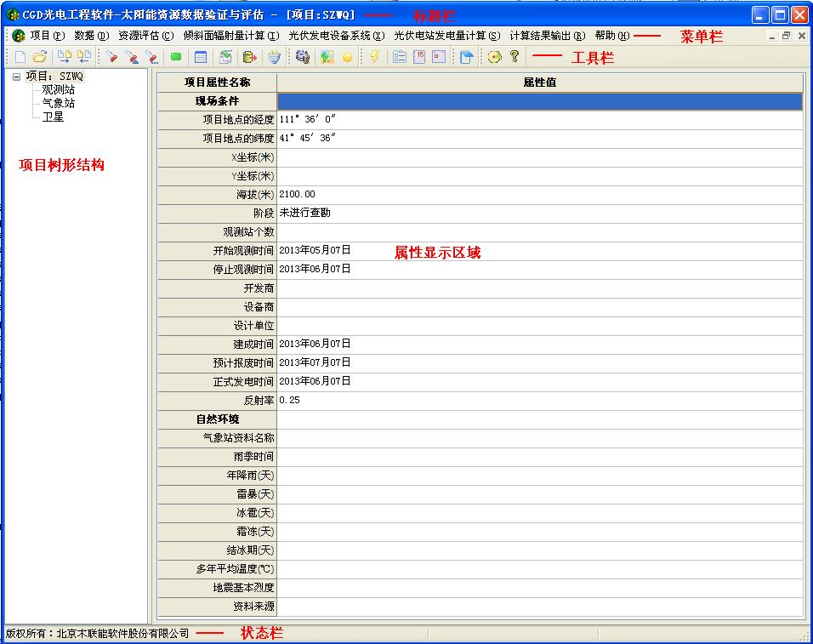Click the empty 气象站资料名称 value field
Viewport: 813px width, 644px height.
[x=540, y=438]
